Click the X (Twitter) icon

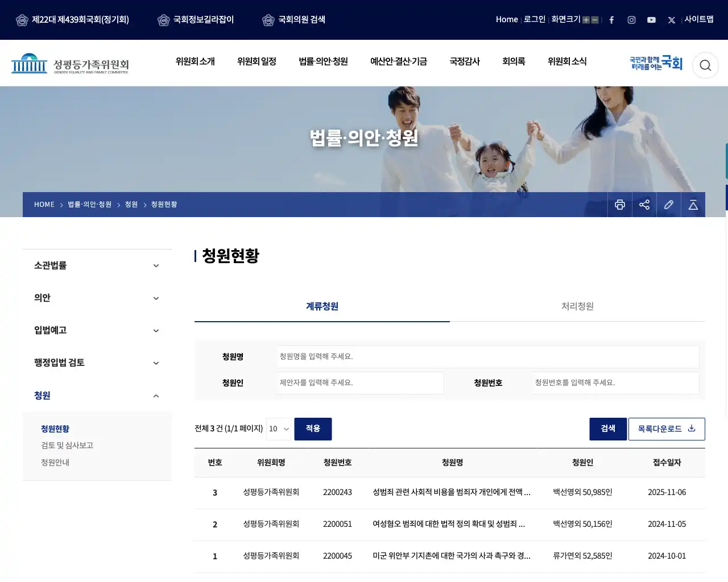pos(672,20)
